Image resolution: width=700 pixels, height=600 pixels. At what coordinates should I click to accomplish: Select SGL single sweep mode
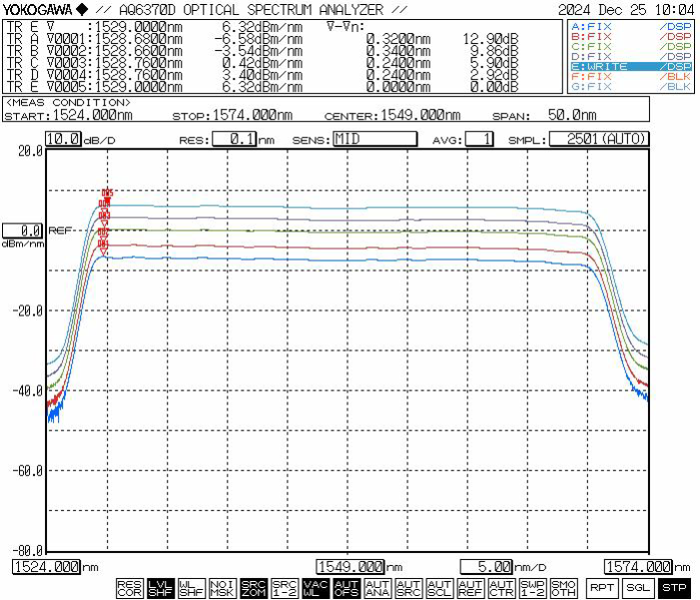638,588
